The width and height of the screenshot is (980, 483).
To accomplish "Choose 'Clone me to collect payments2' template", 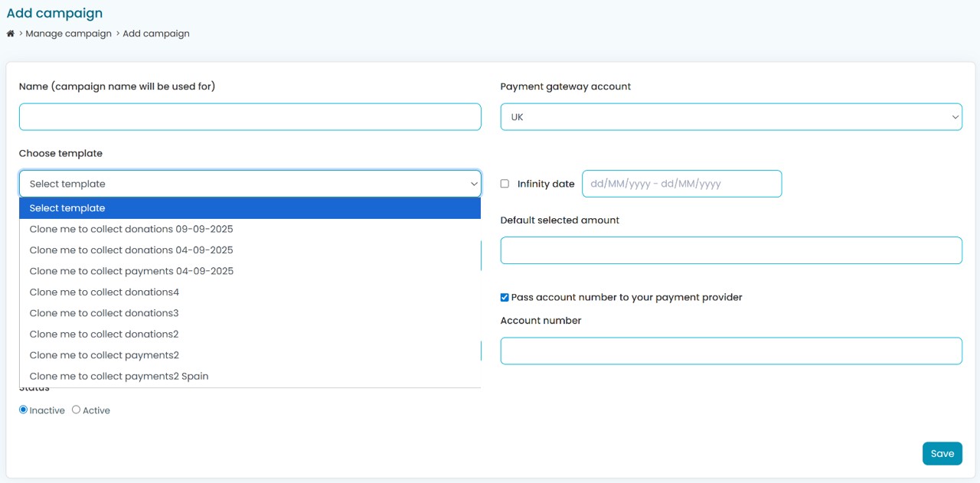I will point(104,355).
